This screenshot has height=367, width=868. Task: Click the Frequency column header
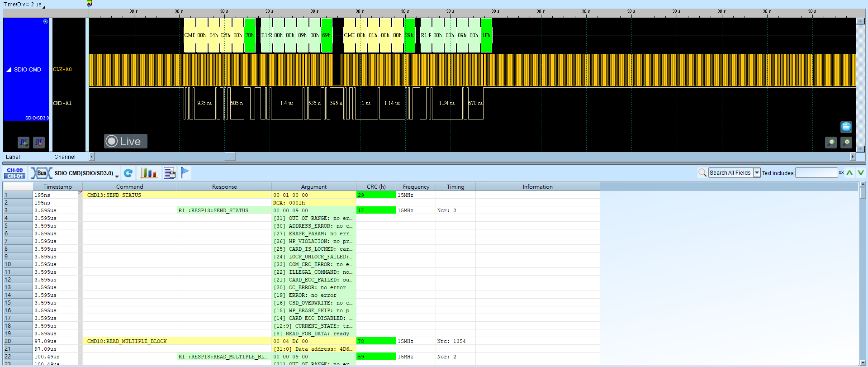(x=416, y=187)
